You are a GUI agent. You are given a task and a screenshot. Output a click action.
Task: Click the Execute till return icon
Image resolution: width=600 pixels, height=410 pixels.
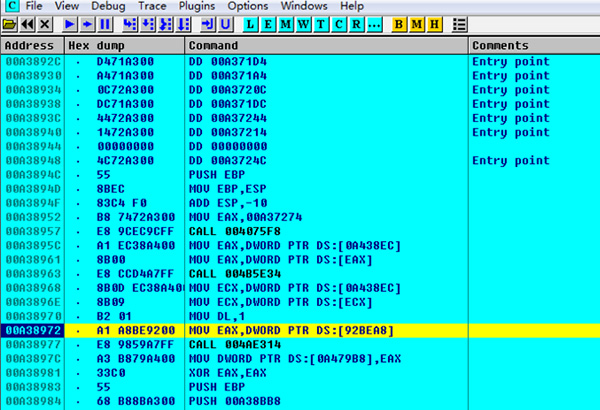coord(208,25)
